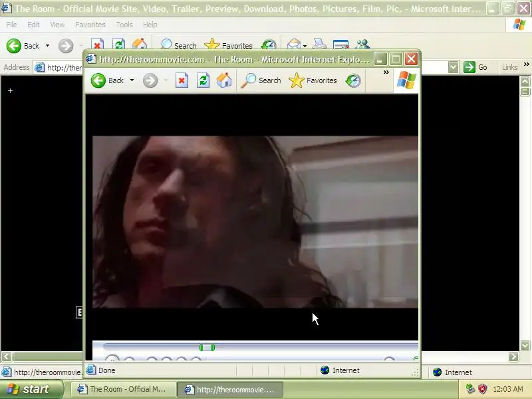Click the network connection tray icon
Screen dimensions: 532x399
point(470,388)
